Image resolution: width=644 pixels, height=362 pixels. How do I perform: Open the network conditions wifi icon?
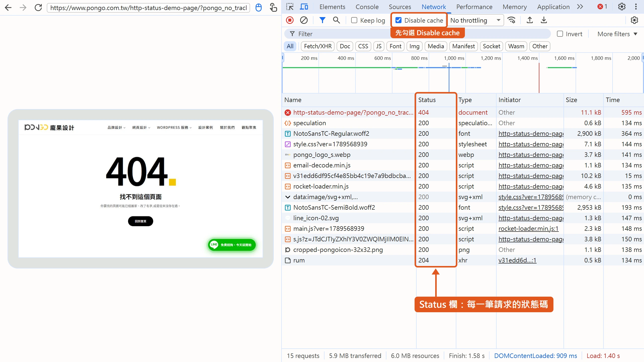512,20
